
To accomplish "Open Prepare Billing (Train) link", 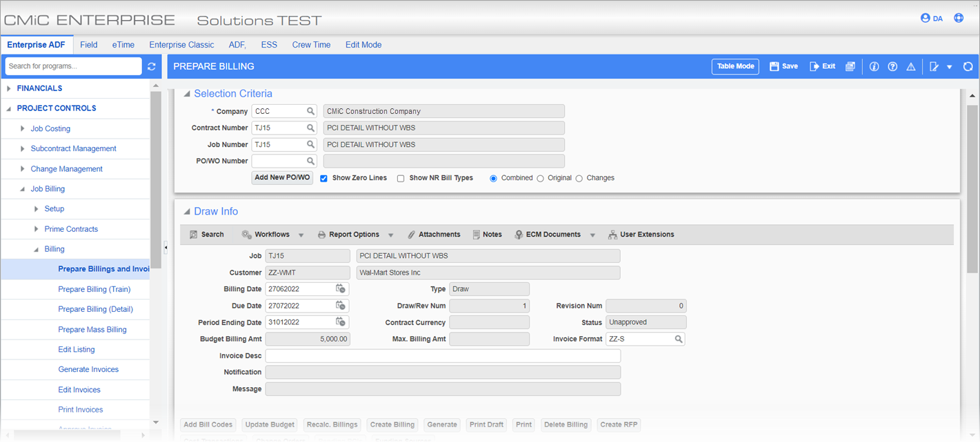I will (x=94, y=289).
